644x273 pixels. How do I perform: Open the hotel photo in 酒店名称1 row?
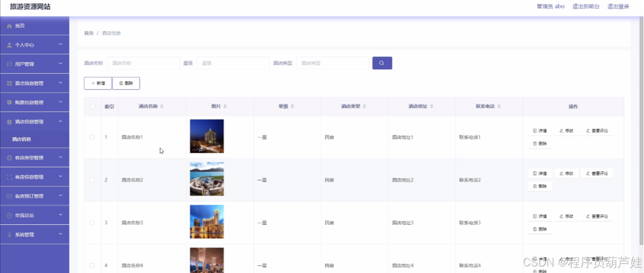[x=207, y=136]
